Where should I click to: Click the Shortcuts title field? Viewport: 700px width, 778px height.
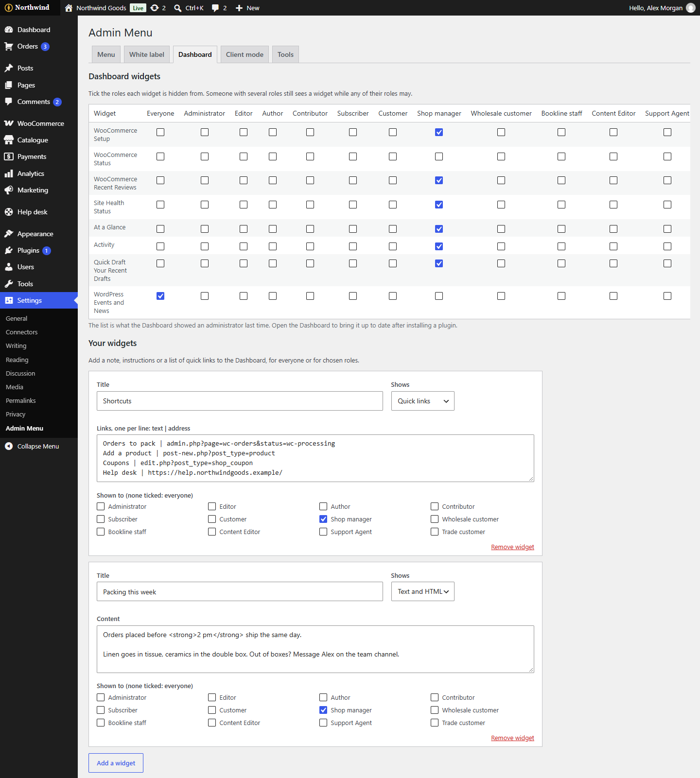pos(240,401)
